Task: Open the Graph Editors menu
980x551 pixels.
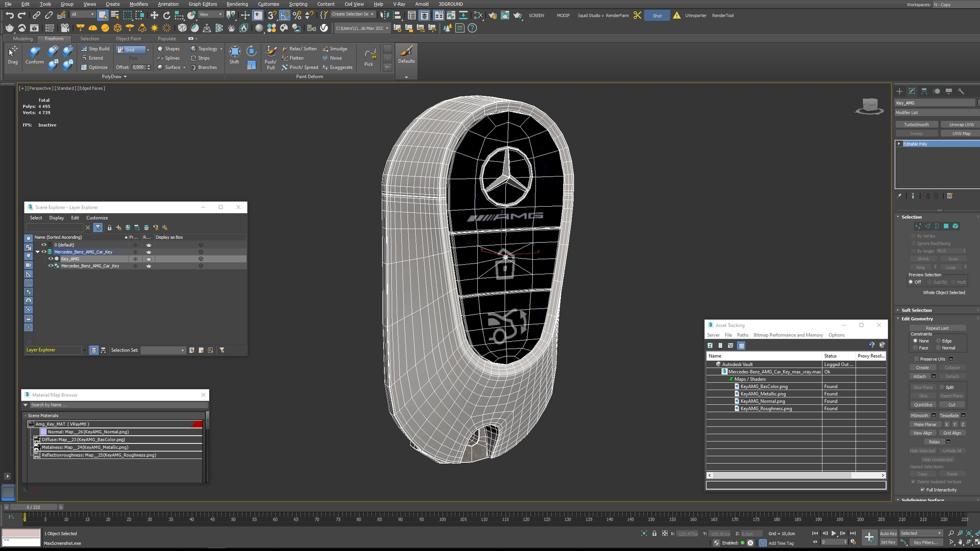Action: (203, 4)
